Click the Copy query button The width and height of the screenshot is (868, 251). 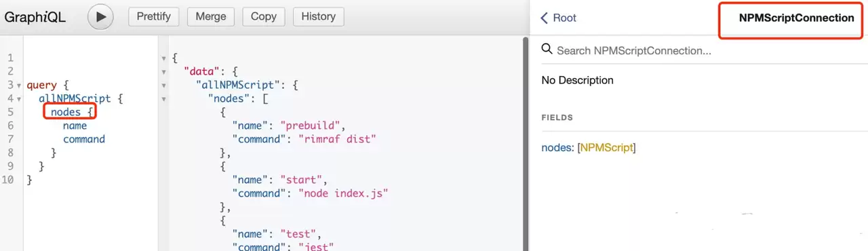[264, 17]
